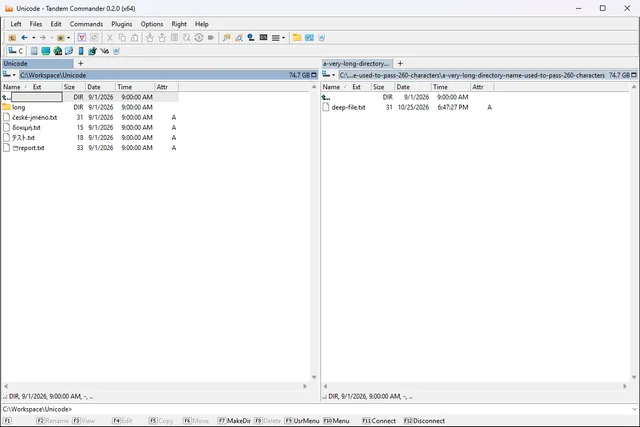Open the back history dropdown arrow
Viewport: 640px width, 427px height.
click(x=33, y=38)
